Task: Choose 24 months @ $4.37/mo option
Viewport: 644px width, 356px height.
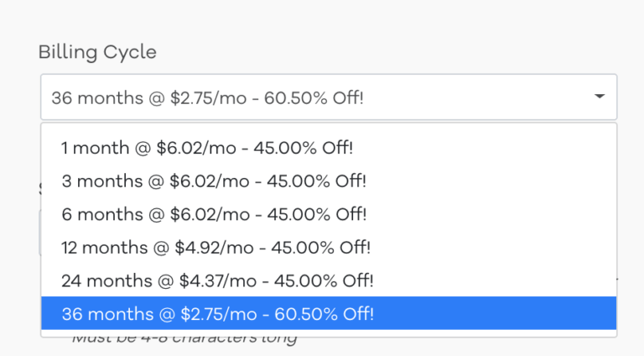Action: tap(329, 280)
